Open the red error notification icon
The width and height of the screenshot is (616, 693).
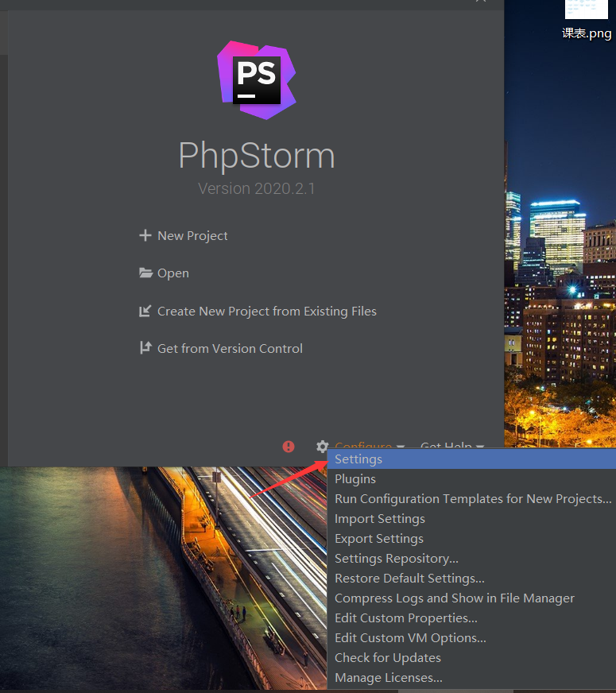289,447
